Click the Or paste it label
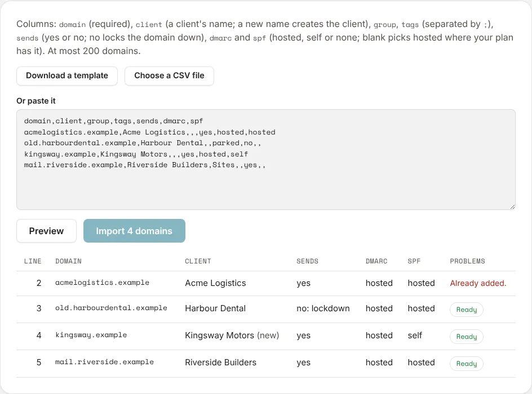The width and height of the screenshot is (532, 394). (x=36, y=101)
